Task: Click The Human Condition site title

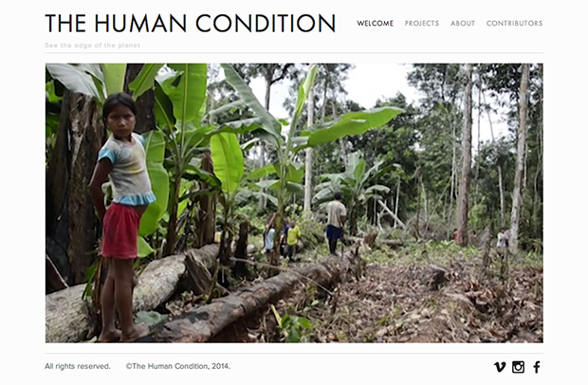Action: click(190, 24)
